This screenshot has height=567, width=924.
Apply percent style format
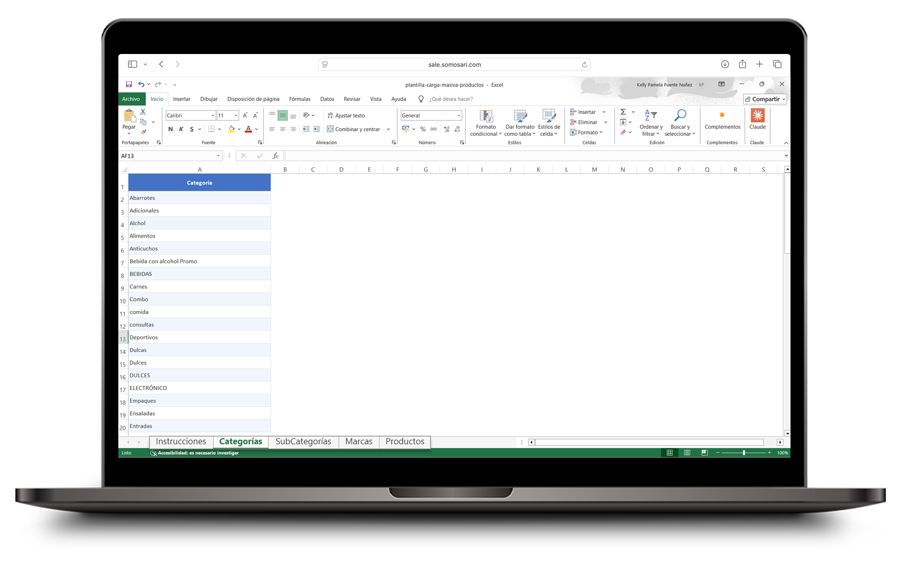[x=423, y=129]
